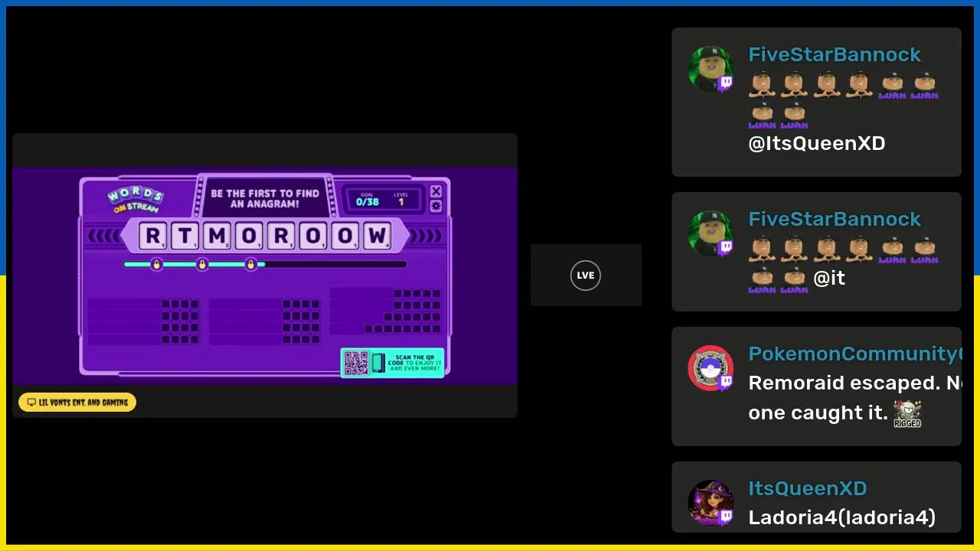Click the 'Ladoria4(ladoria4)' message text
Image resolution: width=980 pixels, height=551 pixels.
point(842,517)
